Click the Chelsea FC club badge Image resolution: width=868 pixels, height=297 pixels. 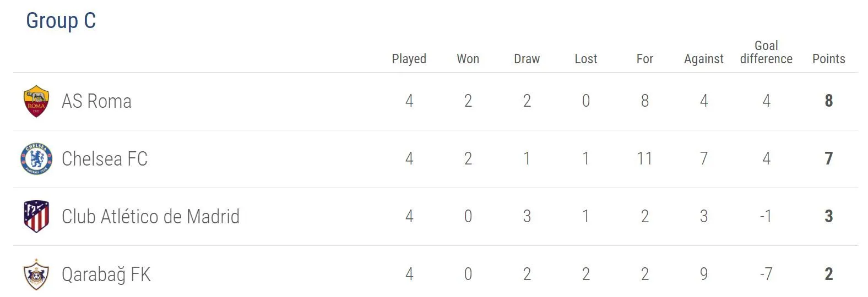coord(36,159)
